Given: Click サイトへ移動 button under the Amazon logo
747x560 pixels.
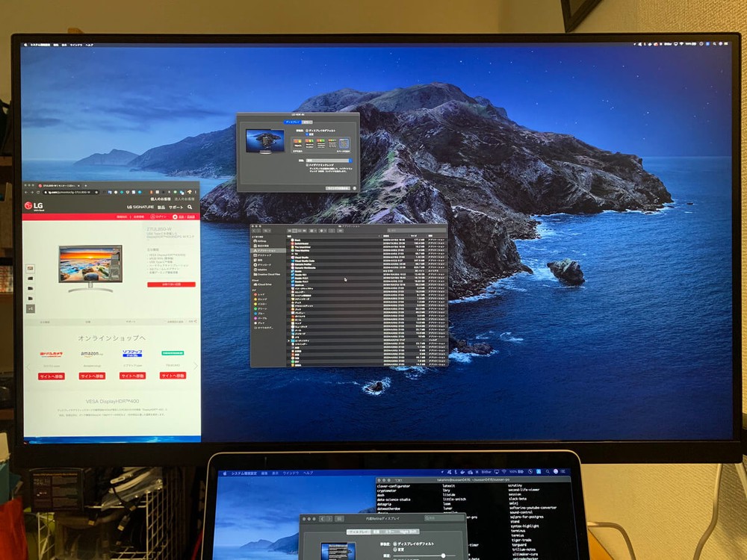Looking at the screenshot, I should (x=91, y=376).
